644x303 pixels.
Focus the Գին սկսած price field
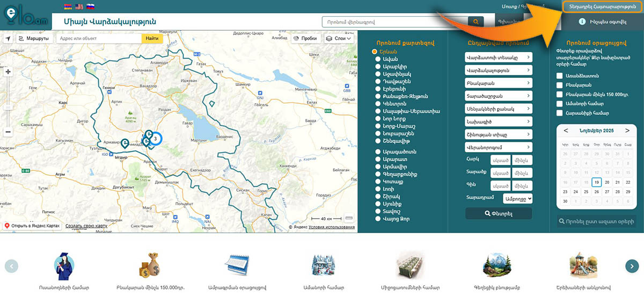pos(501,186)
